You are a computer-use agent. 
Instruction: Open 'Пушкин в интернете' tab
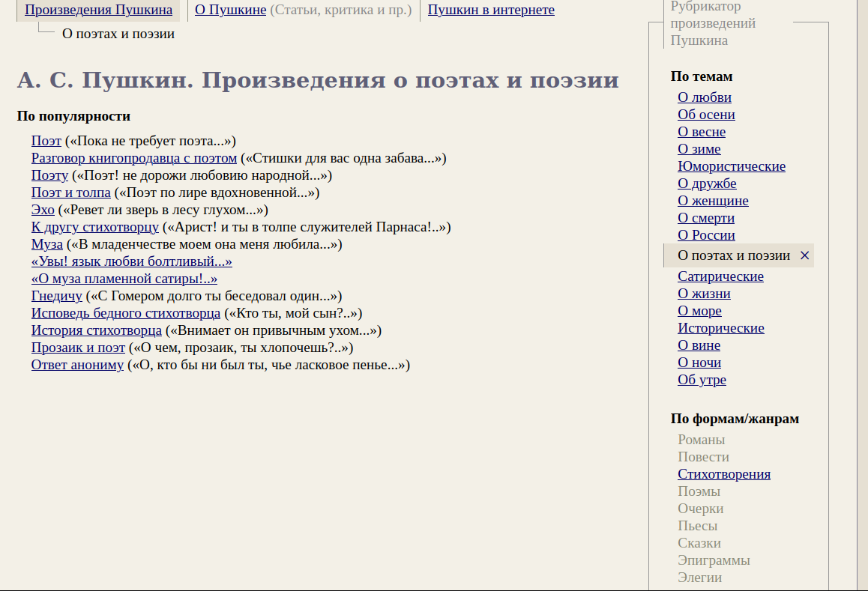pyautogui.click(x=491, y=10)
